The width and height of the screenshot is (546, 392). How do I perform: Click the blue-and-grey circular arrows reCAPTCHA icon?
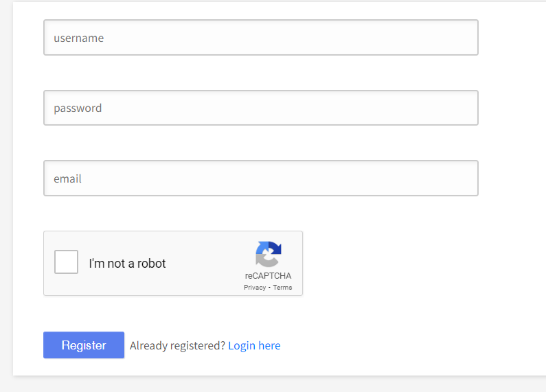(269, 254)
